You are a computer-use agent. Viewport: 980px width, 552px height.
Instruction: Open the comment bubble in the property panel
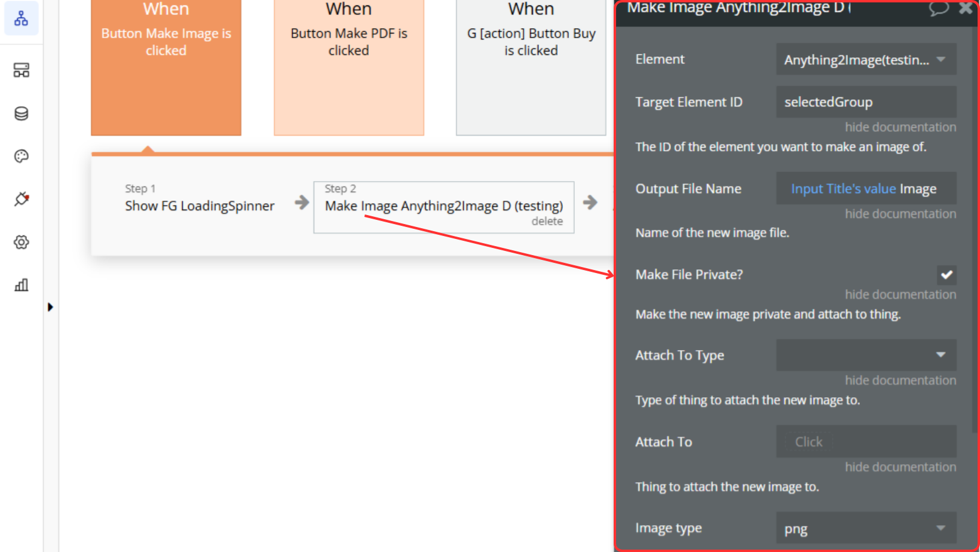coord(939,8)
